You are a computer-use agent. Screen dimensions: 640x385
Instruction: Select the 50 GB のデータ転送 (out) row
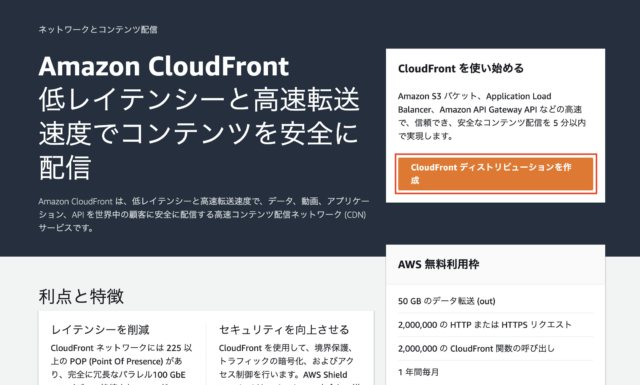coord(496,301)
